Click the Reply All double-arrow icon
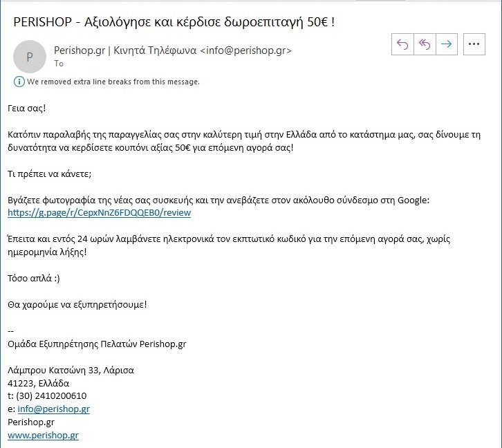Viewport: 502px width, 448px height. pos(425,44)
